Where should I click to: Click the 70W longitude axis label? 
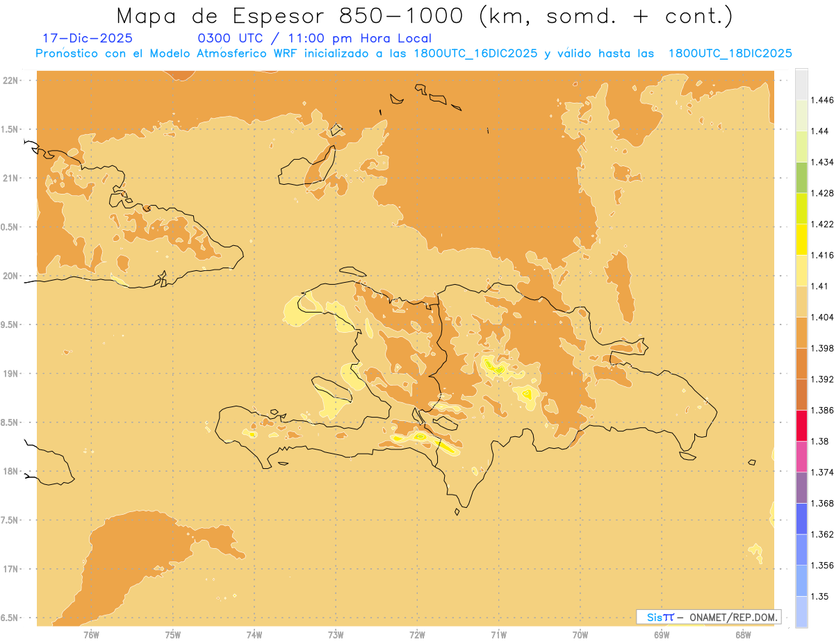580,635
